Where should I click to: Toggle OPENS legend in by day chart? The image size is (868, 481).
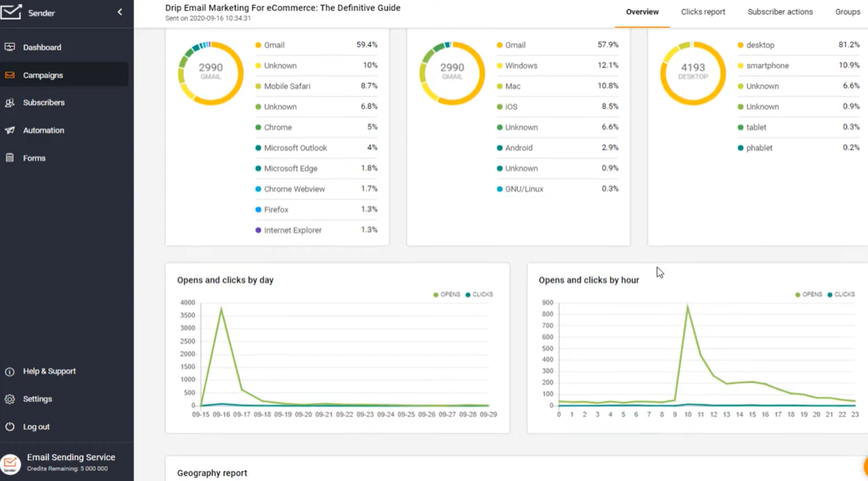click(x=447, y=294)
